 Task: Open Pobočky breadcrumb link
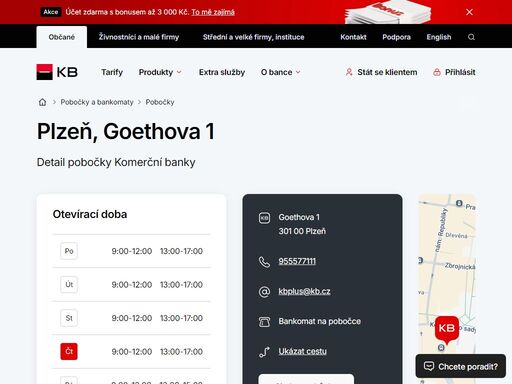point(160,102)
